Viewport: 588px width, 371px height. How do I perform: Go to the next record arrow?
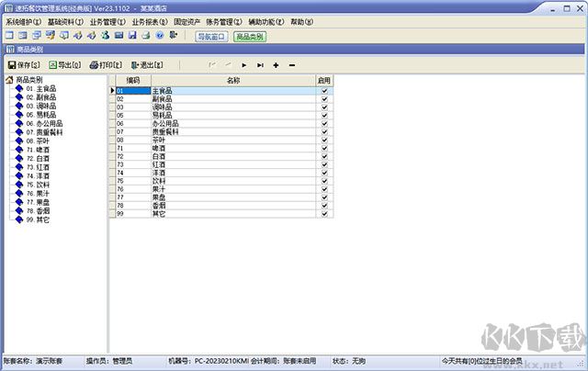tap(244, 65)
